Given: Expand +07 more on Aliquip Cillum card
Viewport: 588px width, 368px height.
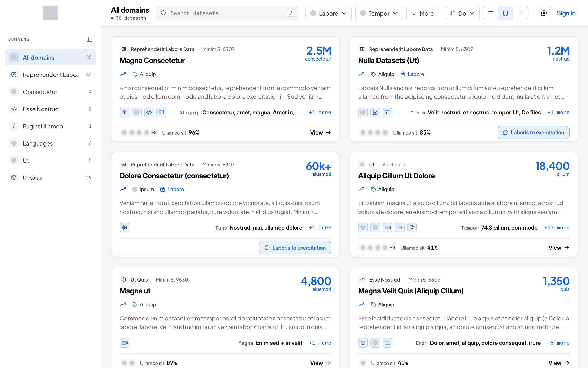Looking at the screenshot, I should click(x=557, y=228).
